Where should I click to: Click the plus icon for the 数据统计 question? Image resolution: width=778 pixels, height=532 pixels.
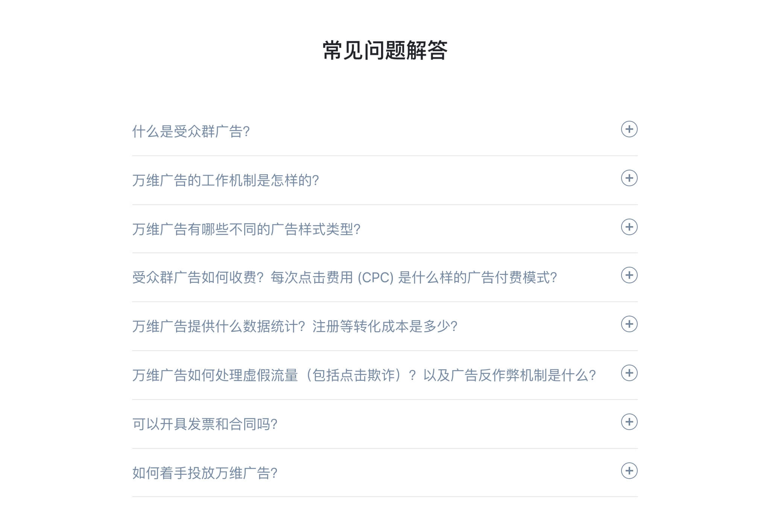pos(629,324)
